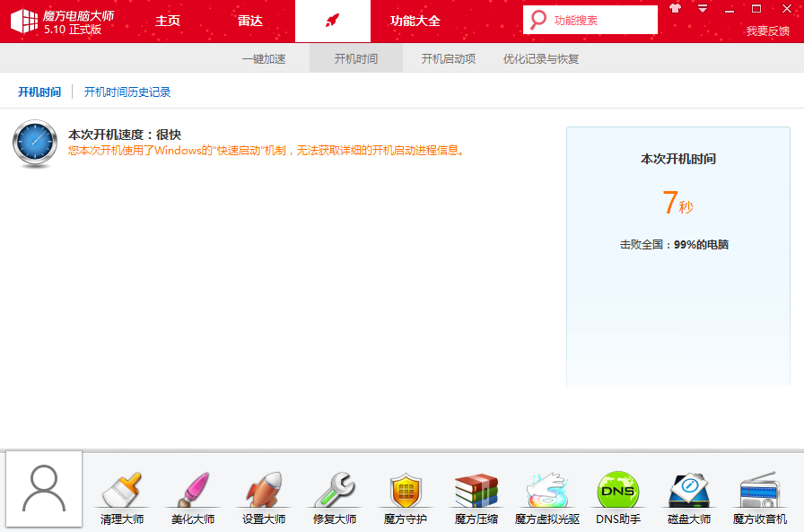Open 磁盘大师 disk tool
Screen dimensions: 804x532
pyautogui.click(x=688, y=498)
